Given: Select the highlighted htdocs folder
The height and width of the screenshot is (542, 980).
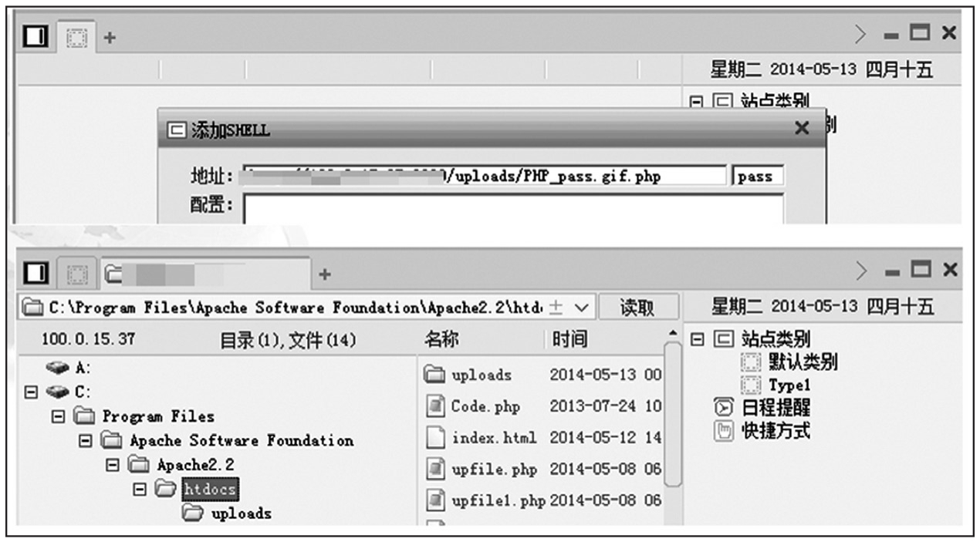Looking at the screenshot, I should tap(211, 489).
